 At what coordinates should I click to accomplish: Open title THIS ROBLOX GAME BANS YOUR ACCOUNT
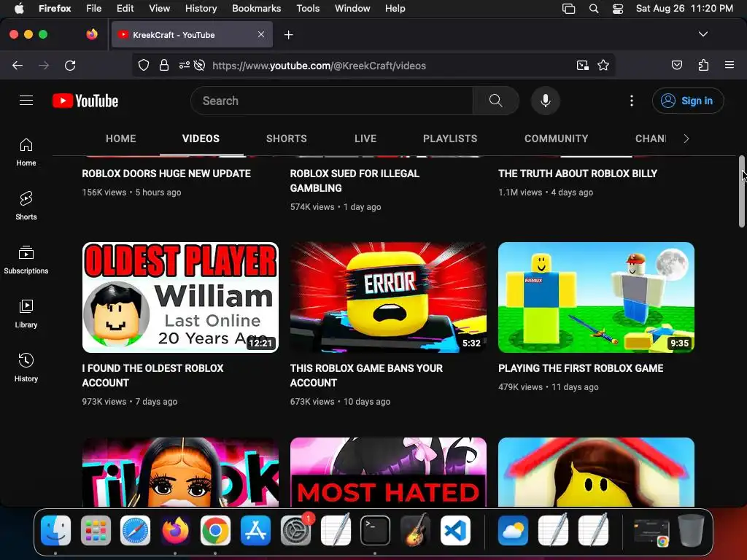(366, 376)
